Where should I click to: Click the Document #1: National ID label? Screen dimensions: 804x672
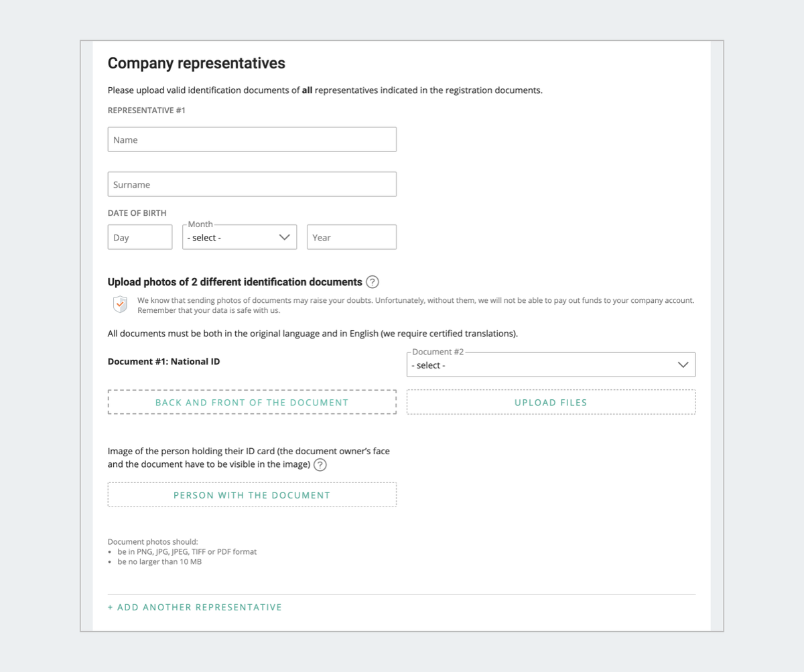click(163, 362)
